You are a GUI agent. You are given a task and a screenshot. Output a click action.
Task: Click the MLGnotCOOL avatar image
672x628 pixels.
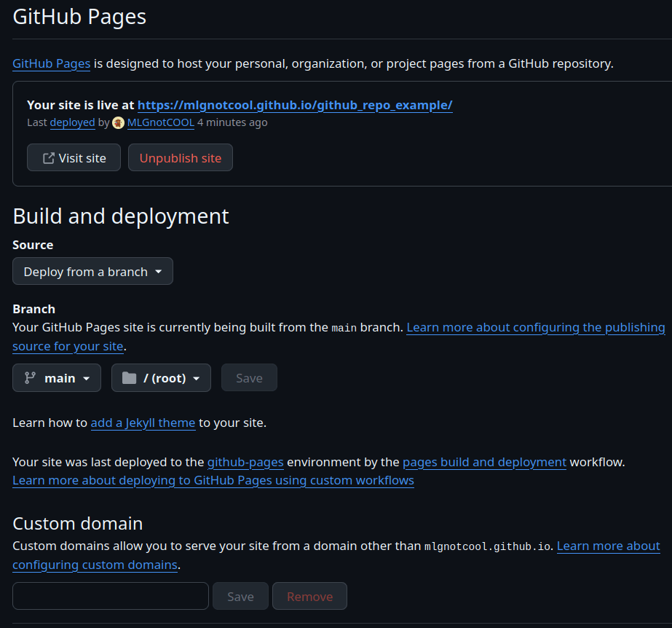point(118,123)
